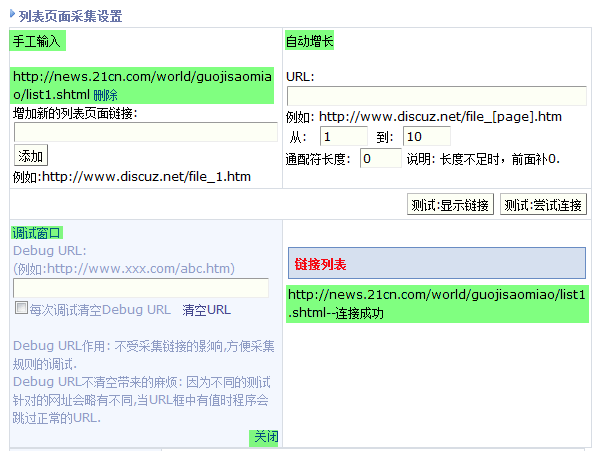Viewport: 609px width, 451px height.
Task: Click the arrow icon beside 列表页面采集设置
Action: [12, 16]
